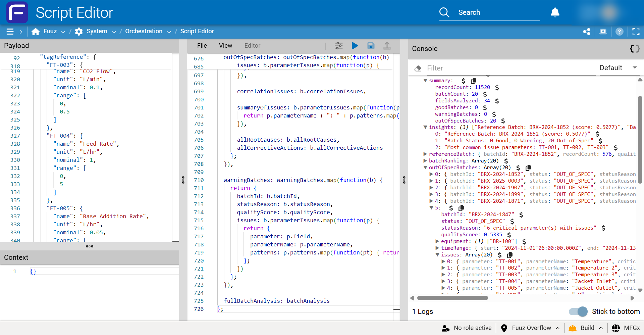Click the presentation screen icon in breadcrumb bar

click(x=603, y=32)
